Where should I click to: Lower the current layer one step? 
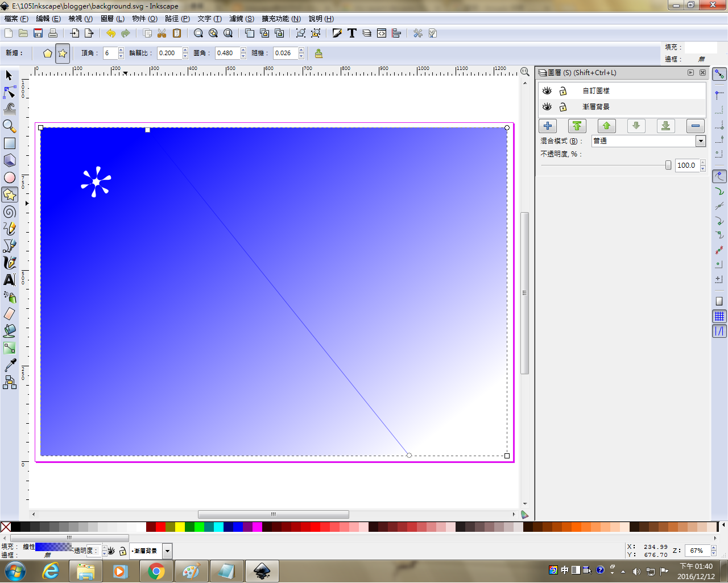636,126
